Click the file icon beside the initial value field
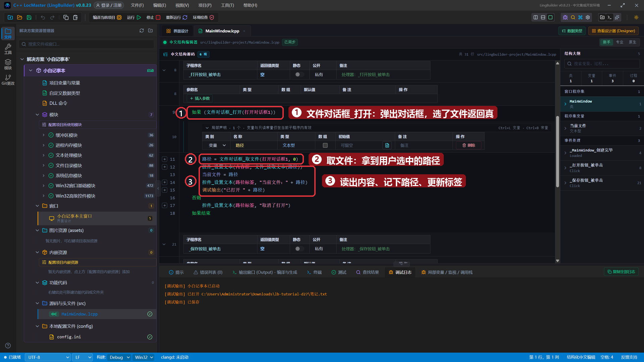The height and width of the screenshot is (362, 644). 387,145
